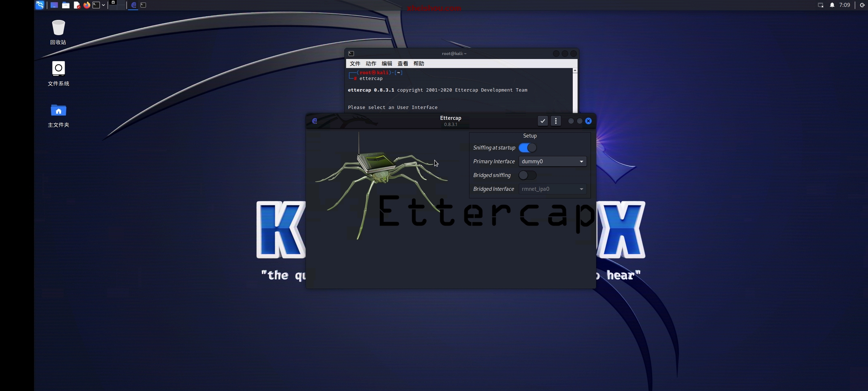Open the terminal 查看 menu
Screen dimensions: 868x391
pyautogui.click(x=403, y=63)
